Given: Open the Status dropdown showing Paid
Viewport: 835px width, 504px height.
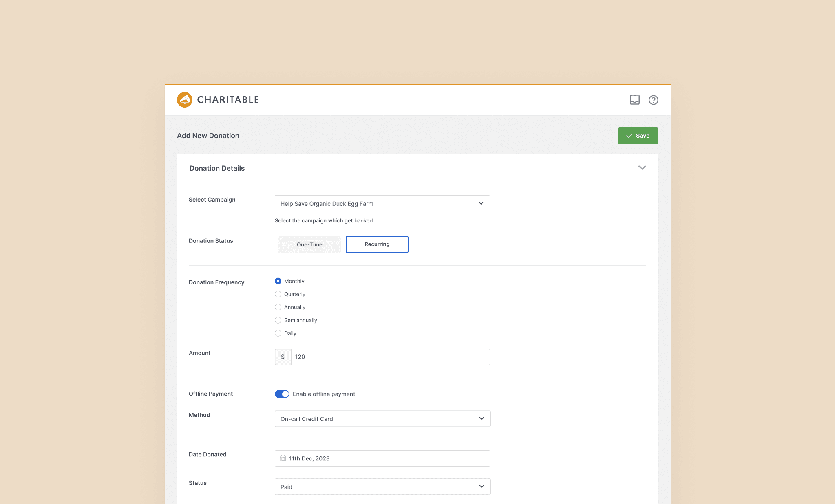Looking at the screenshot, I should pos(382,487).
